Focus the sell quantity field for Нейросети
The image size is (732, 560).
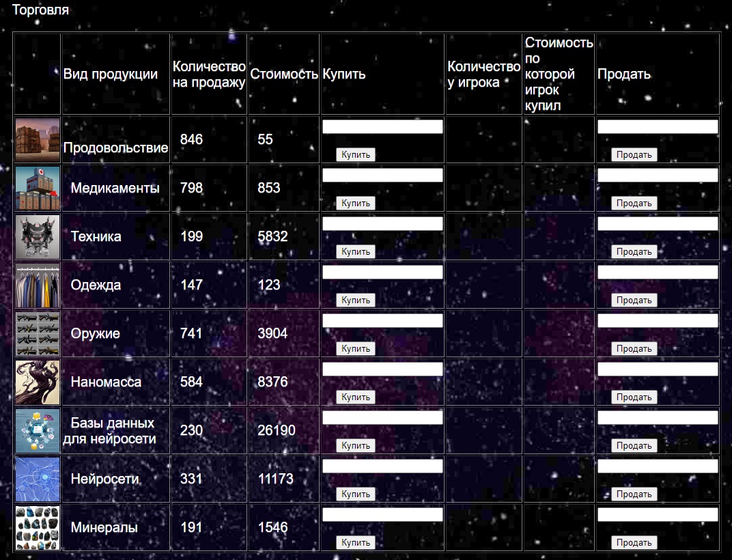658,466
